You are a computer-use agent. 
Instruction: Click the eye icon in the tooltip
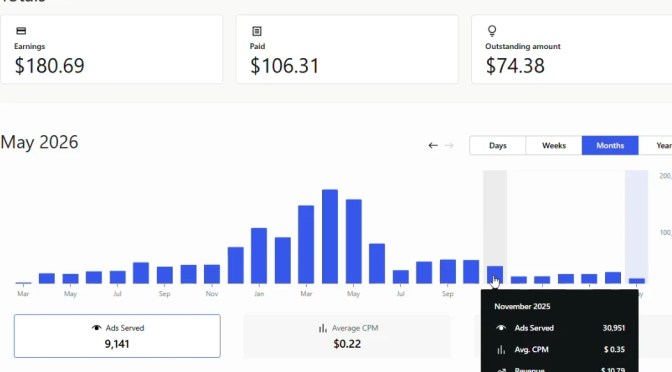click(x=501, y=328)
